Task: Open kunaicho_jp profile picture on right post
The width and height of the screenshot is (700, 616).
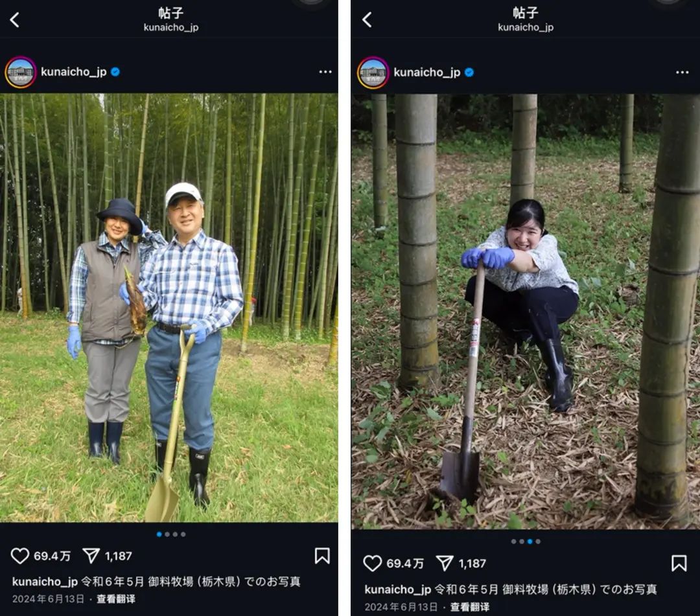Action: tap(373, 73)
